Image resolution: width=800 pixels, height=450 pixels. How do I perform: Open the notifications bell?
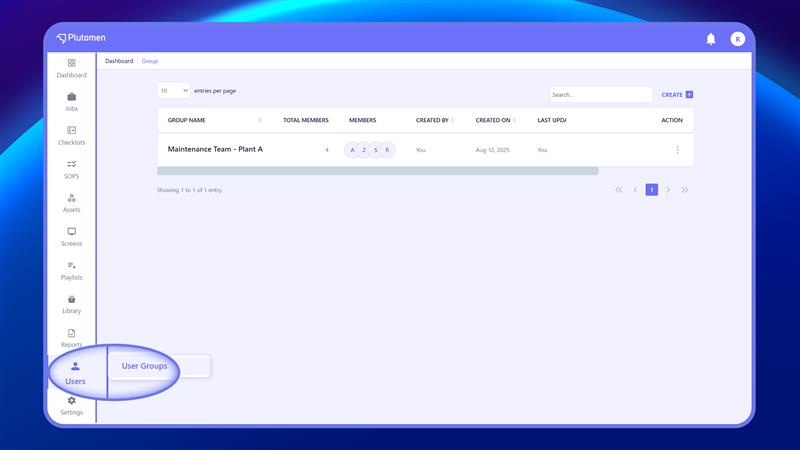711,39
